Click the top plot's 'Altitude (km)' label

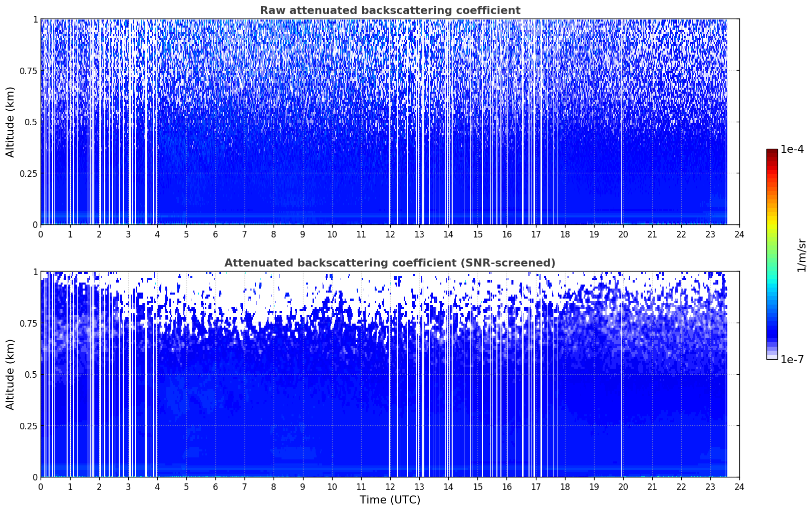point(11,122)
